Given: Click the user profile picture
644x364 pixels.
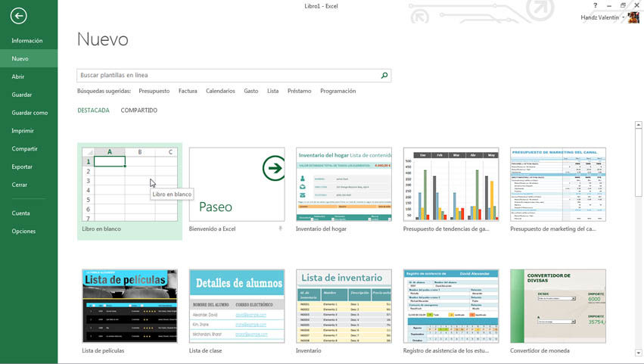Looking at the screenshot, I should click(x=633, y=17).
